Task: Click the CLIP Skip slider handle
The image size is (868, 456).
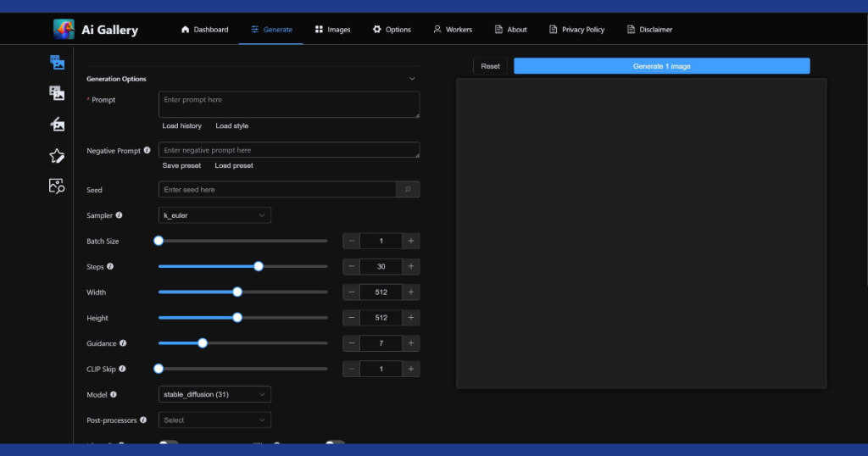Action: tap(159, 369)
